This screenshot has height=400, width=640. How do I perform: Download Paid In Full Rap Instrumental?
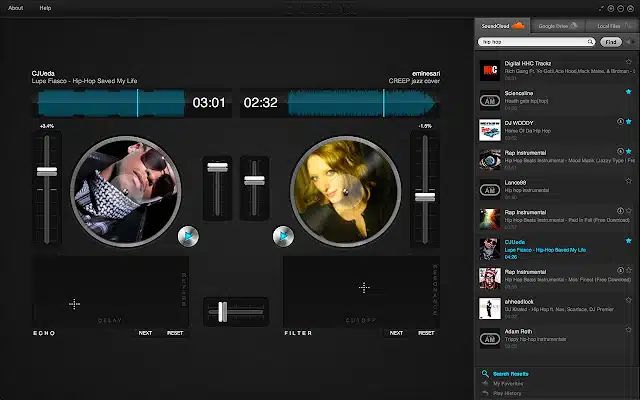click(620, 211)
